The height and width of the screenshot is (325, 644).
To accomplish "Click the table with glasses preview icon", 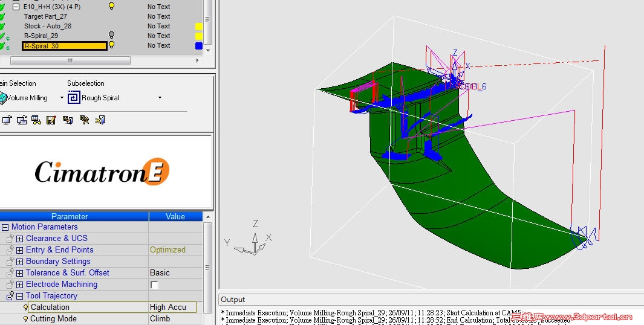I will point(36,120).
